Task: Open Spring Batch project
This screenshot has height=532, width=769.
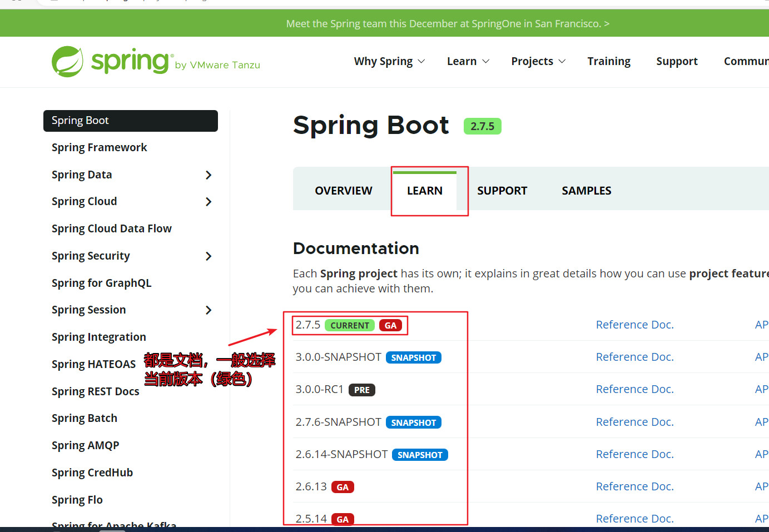Action: tap(85, 418)
